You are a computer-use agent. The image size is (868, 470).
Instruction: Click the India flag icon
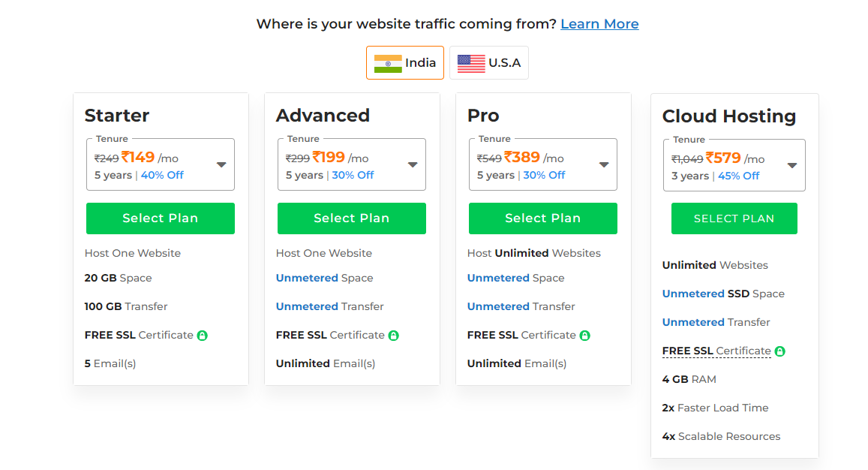point(388,63)
